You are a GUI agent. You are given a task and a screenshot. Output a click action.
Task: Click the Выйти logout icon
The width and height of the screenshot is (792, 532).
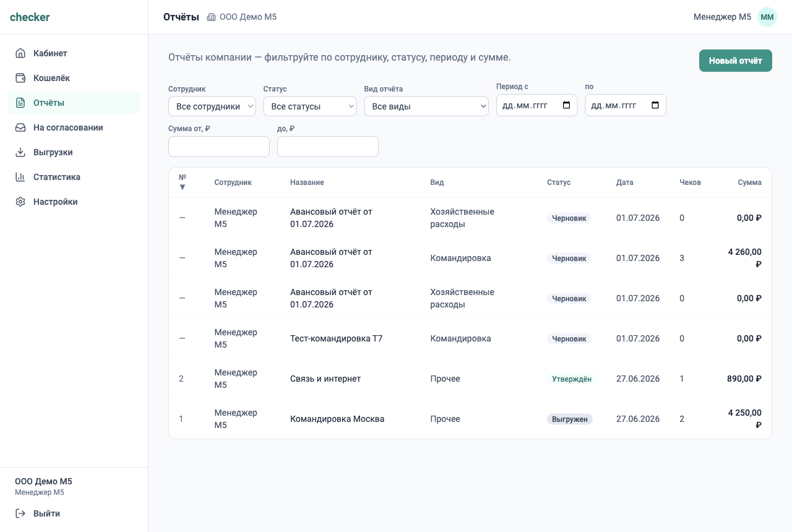click(20, 513)
